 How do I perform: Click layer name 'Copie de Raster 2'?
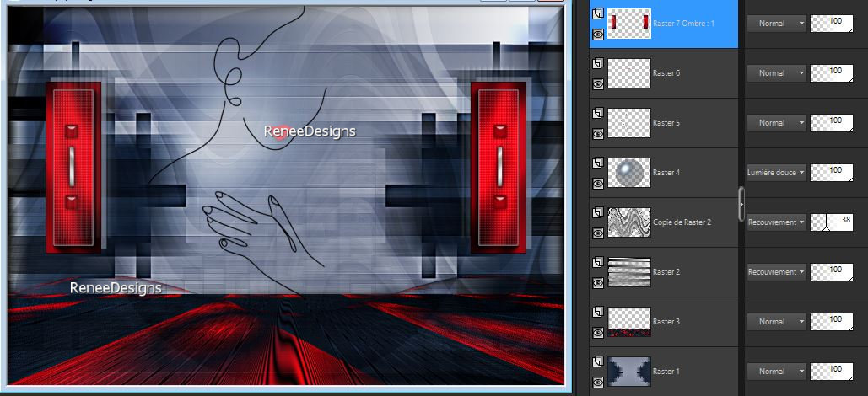click(x=682, y=222)
